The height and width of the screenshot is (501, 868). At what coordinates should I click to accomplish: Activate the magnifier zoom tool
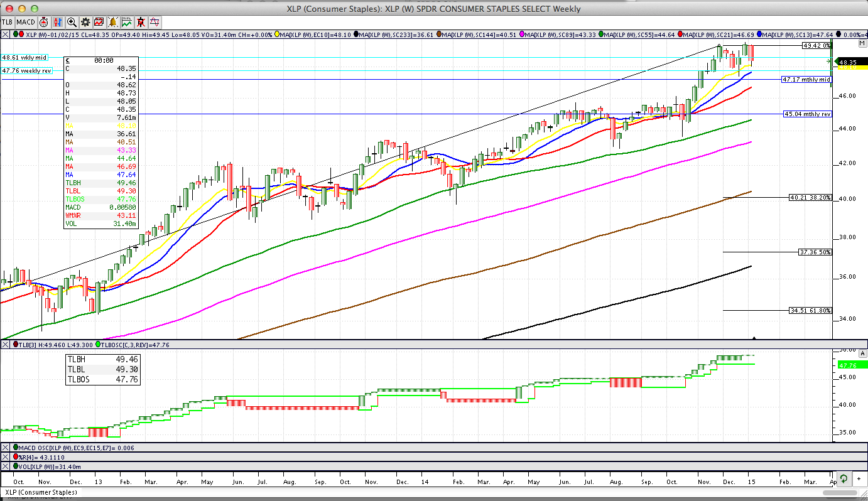point(72,22)
